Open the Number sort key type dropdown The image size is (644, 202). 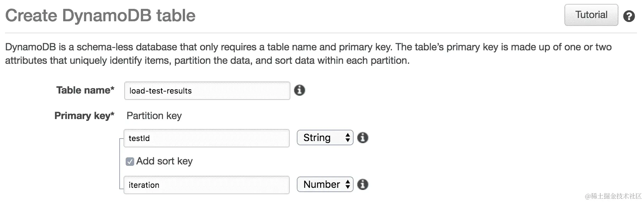324,184
